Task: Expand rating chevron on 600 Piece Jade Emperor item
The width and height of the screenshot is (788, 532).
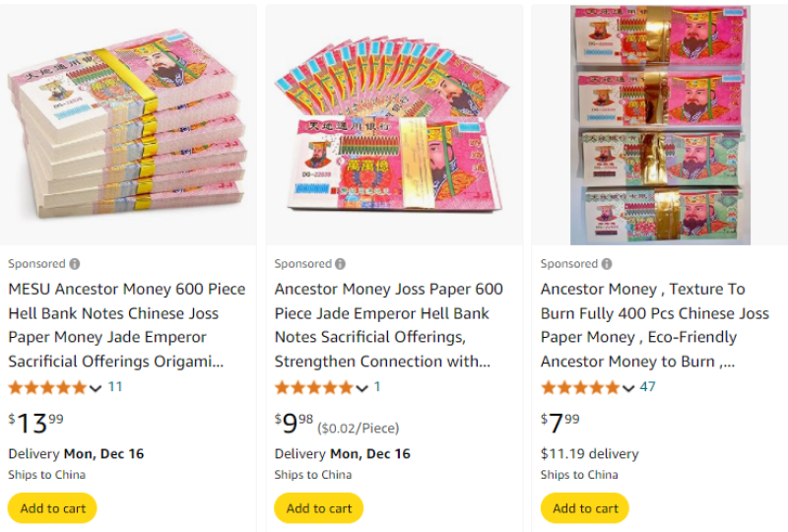Action: point(361,388)
